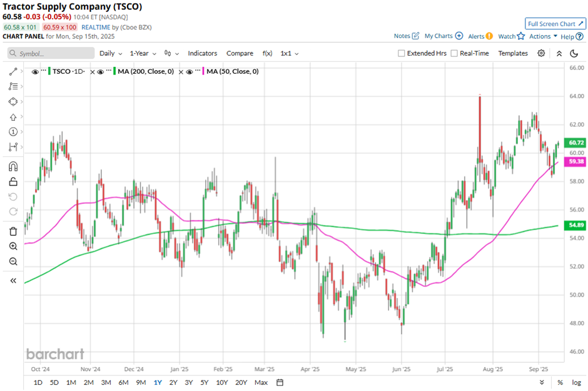Open MA 200 options ellipsis
This screenshot has width=588, height=391.
coord(109,70)
